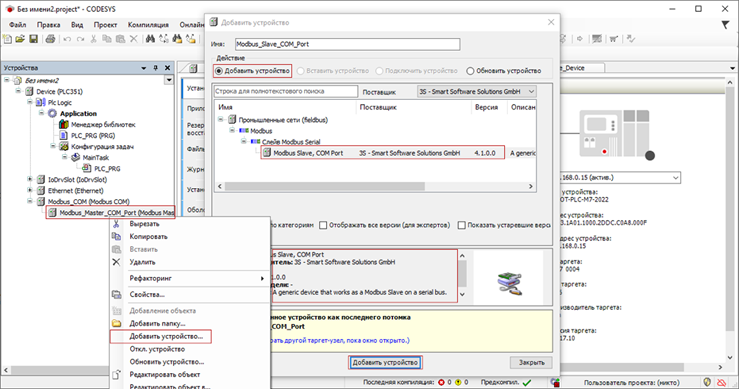Open the Устройства panel dropdown arrow

coord(144,68)
